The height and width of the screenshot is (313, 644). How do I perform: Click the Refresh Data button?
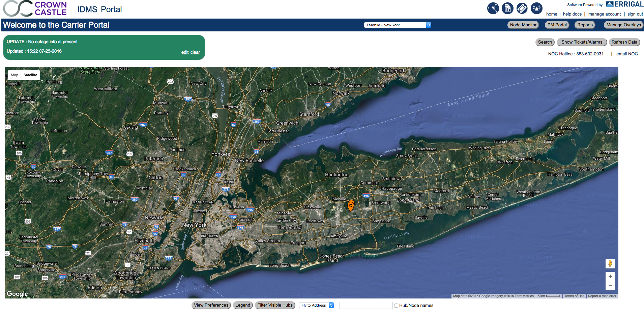click(x=624, y=42)
